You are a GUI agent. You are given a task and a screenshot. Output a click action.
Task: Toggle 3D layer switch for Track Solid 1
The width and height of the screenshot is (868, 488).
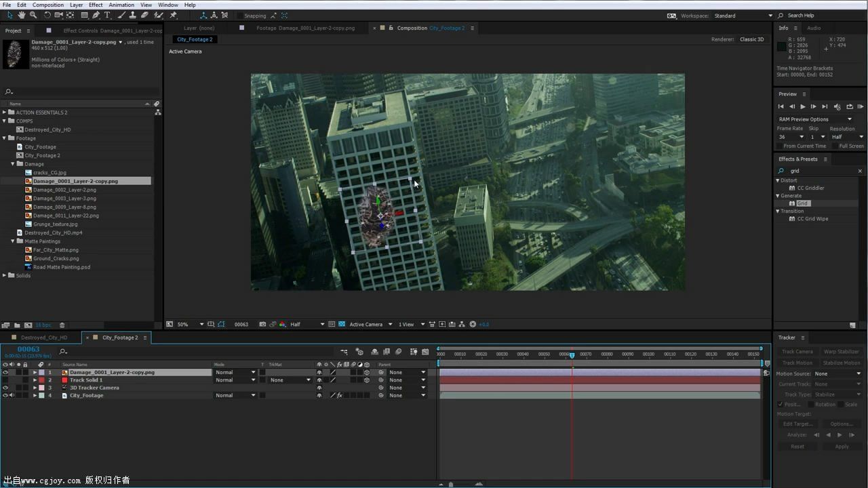click(x=367, y=380)
